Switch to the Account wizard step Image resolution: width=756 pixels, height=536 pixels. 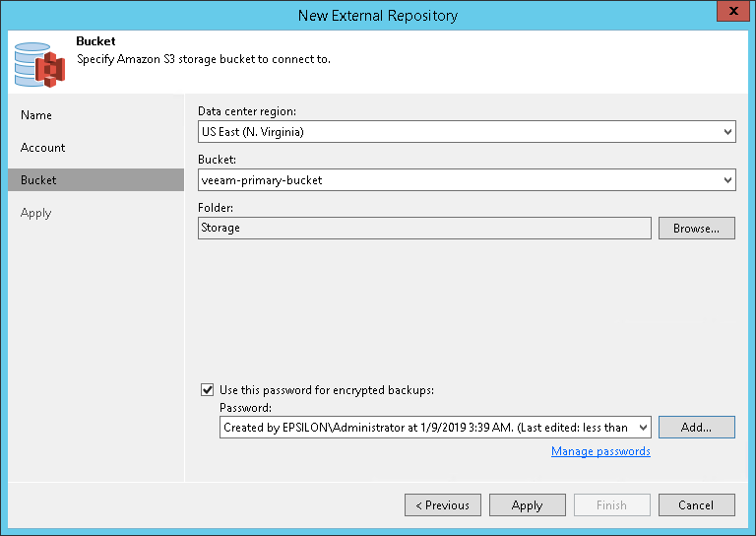[43, 148]
